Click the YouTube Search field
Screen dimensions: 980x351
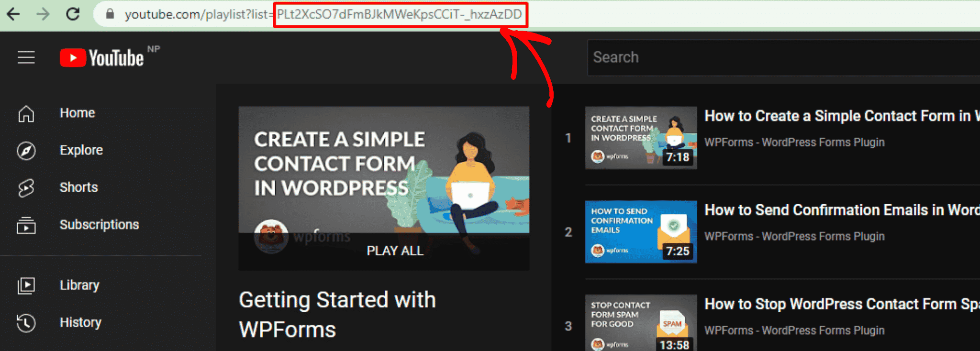point(783,57)
